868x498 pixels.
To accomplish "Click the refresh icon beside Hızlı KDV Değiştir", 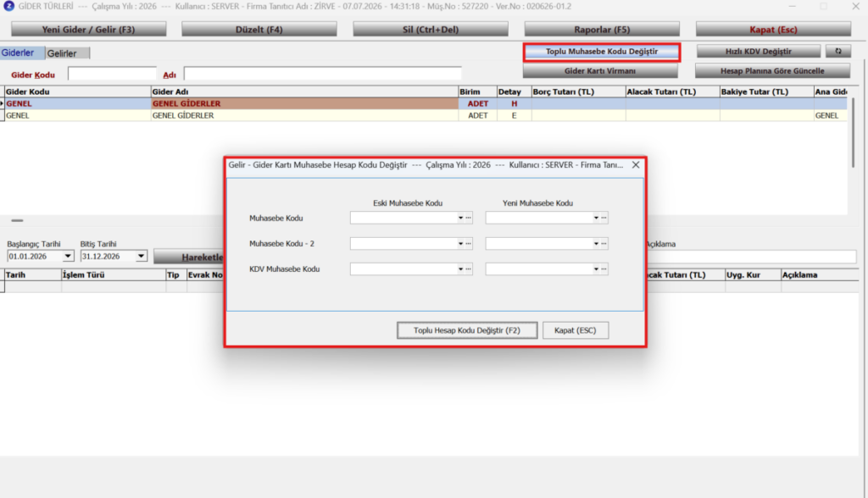I will click(838, 52).
